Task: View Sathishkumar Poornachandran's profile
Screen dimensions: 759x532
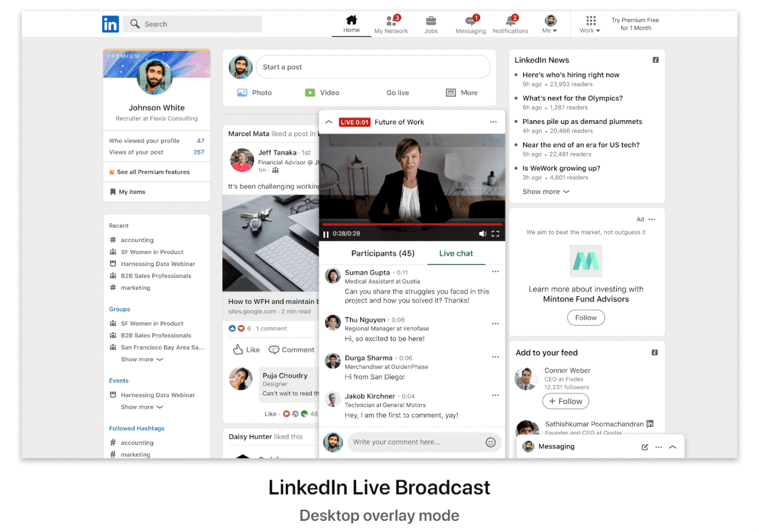Action: click(594, 424)
